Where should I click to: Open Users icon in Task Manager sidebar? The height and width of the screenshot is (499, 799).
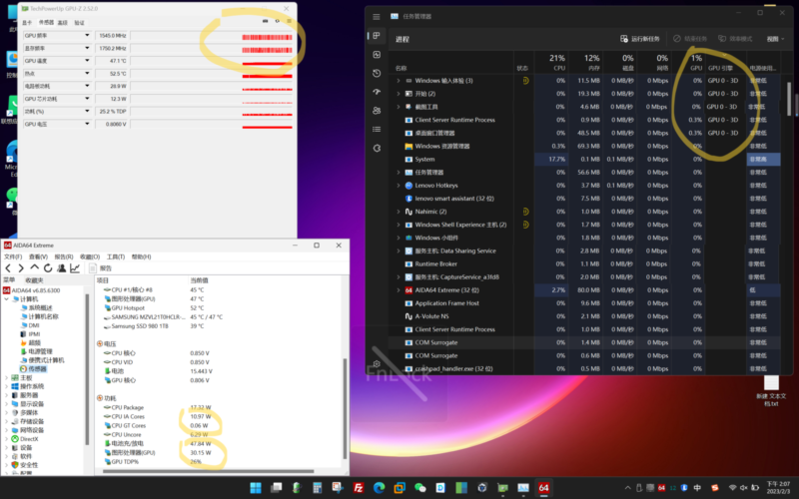click(377, 109)
